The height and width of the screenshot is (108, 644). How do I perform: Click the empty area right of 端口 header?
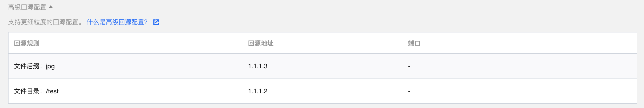[528, 43]
